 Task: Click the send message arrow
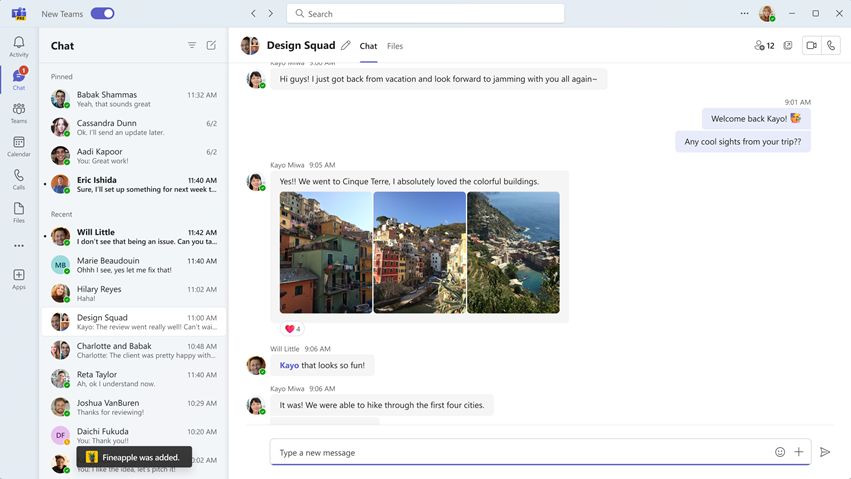point(825,452)
